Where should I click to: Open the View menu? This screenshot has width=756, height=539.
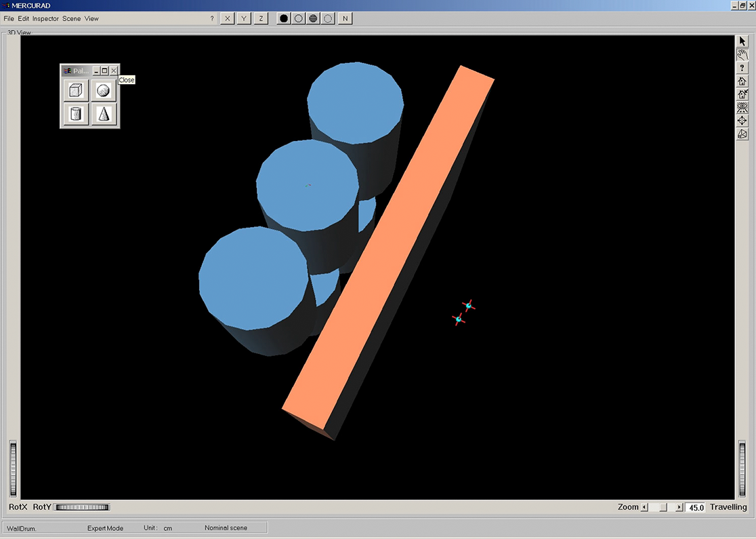tap(91, 18)
